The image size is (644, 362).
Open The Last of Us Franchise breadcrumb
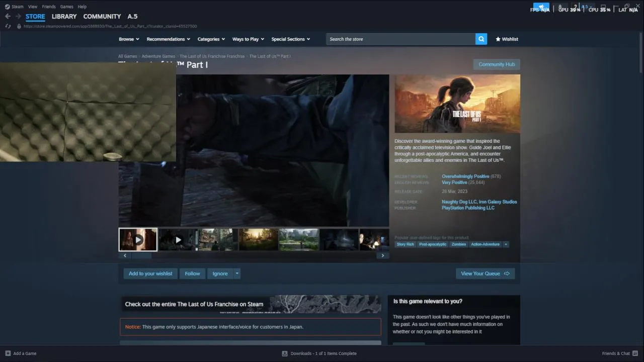tap(212, 56)
